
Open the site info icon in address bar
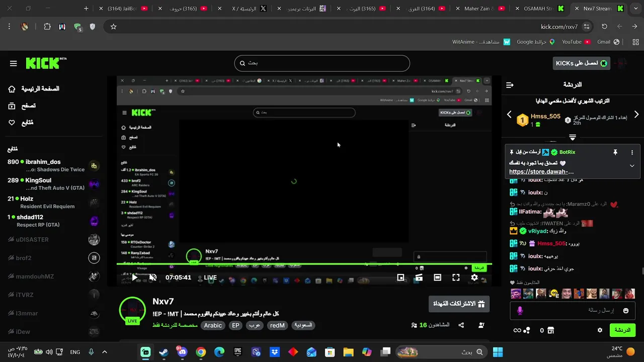(x=587, y=27)
